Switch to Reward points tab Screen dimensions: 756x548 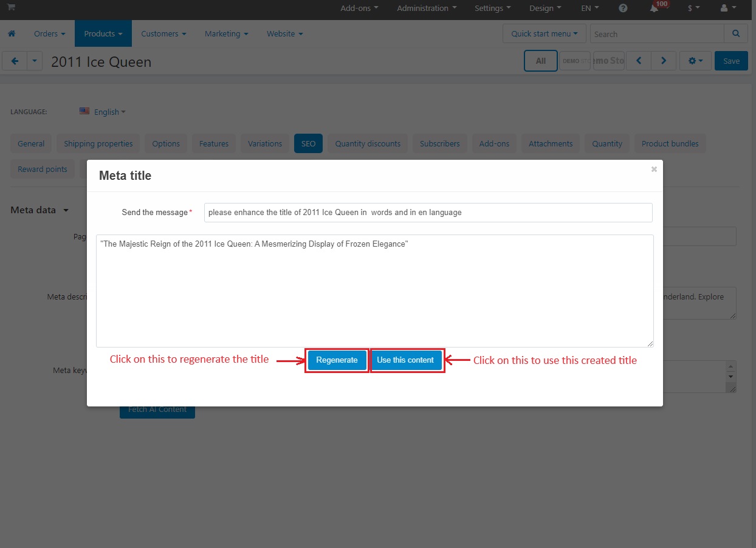click(x=43, y=170)
